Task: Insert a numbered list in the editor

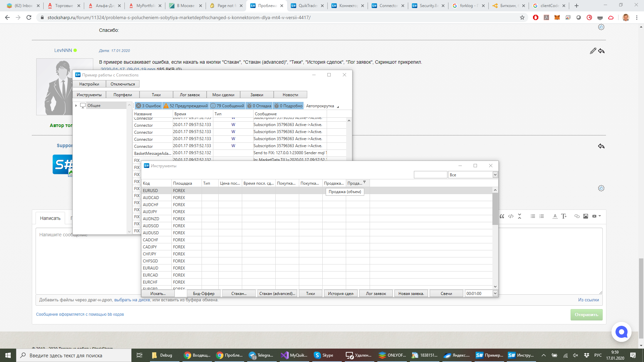Action: tap(542, 216)
